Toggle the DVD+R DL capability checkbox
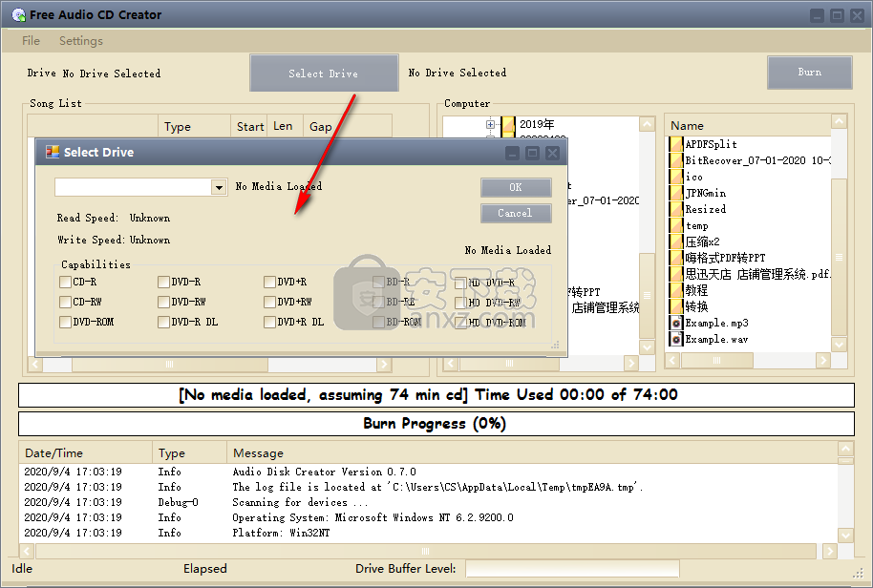873x588 pixels. click(270, 322)
